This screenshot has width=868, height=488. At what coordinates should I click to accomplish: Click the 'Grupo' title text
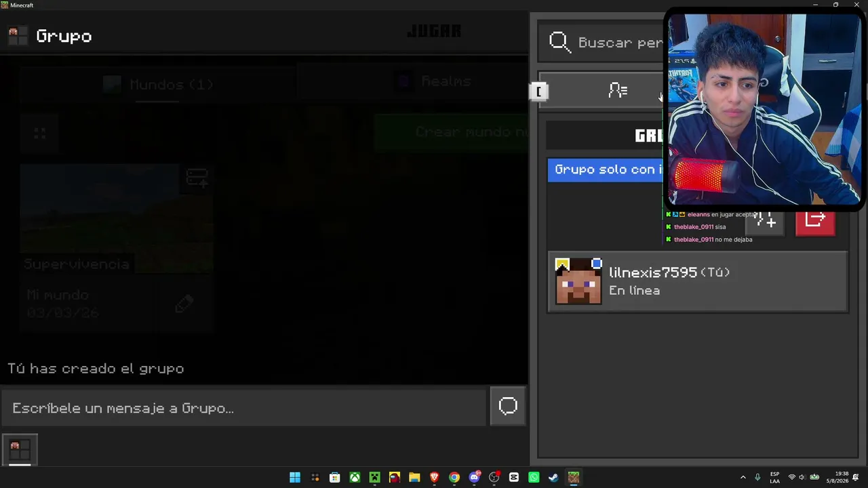point(64,36)
